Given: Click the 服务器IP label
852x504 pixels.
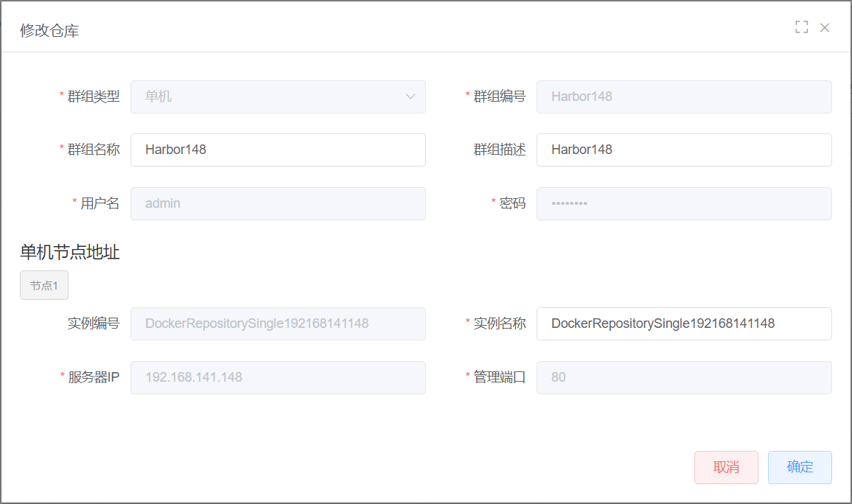Looking at the screenshot, I should 94,377.
